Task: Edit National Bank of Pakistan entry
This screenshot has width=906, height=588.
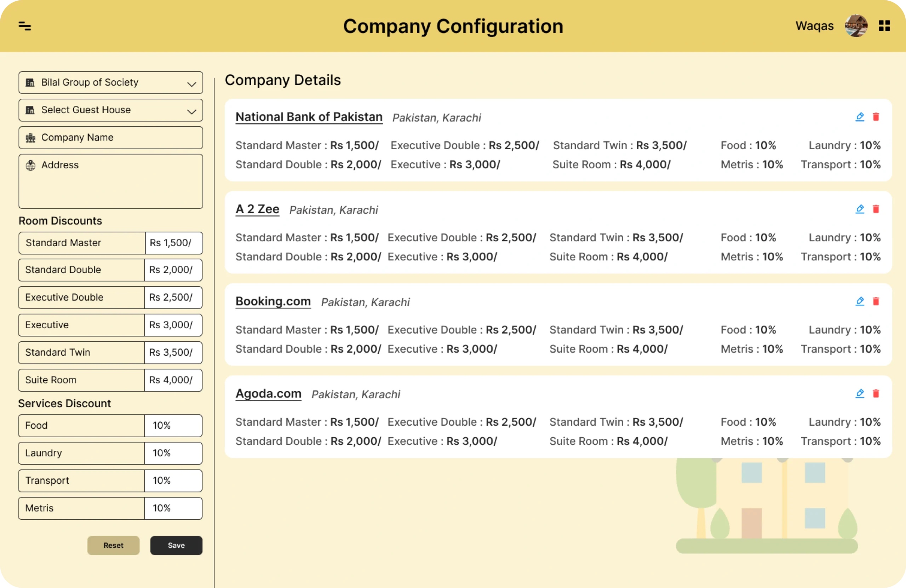Action: click(x=860, y=117)
